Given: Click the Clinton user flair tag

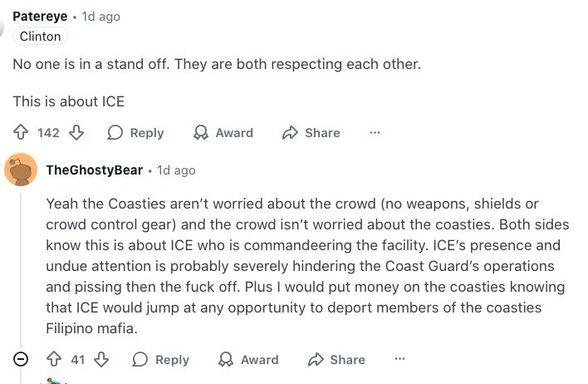Looking at the screenshot, I should pos(40,37).
